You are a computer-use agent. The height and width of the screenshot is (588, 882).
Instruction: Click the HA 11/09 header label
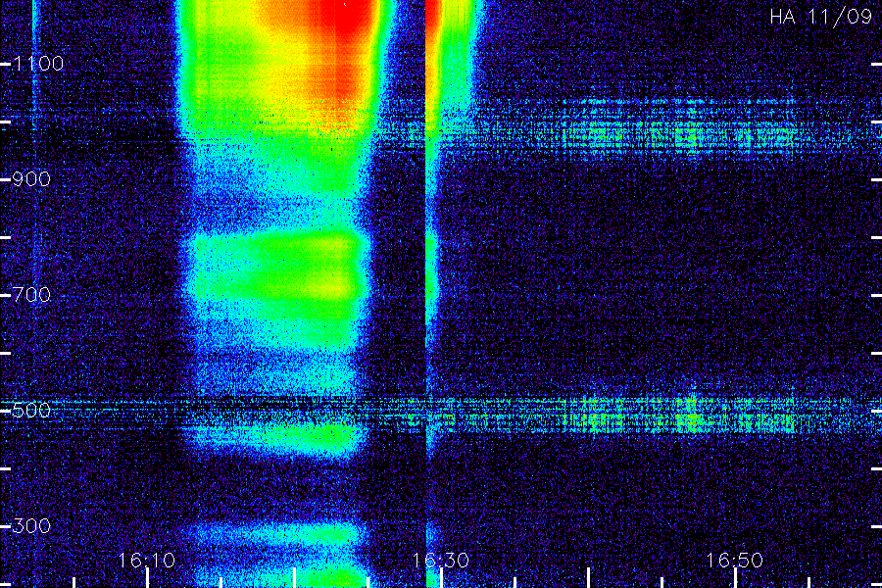pos(820,17)
